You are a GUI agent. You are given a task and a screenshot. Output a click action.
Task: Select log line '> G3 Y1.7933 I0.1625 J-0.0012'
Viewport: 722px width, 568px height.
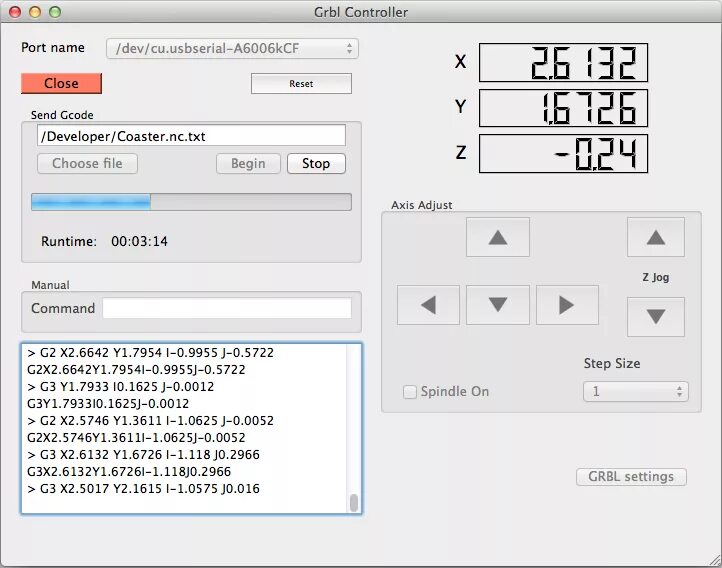(120, 387)
